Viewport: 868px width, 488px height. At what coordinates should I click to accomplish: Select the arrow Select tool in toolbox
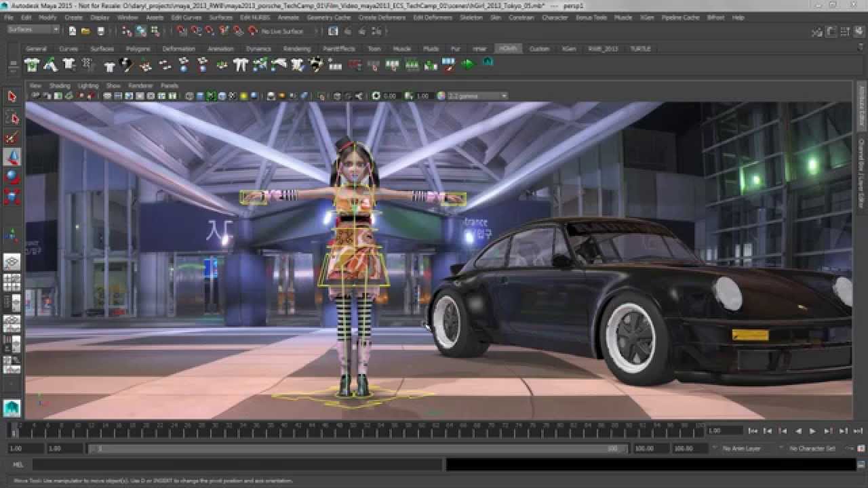click(x=12, y=96)
